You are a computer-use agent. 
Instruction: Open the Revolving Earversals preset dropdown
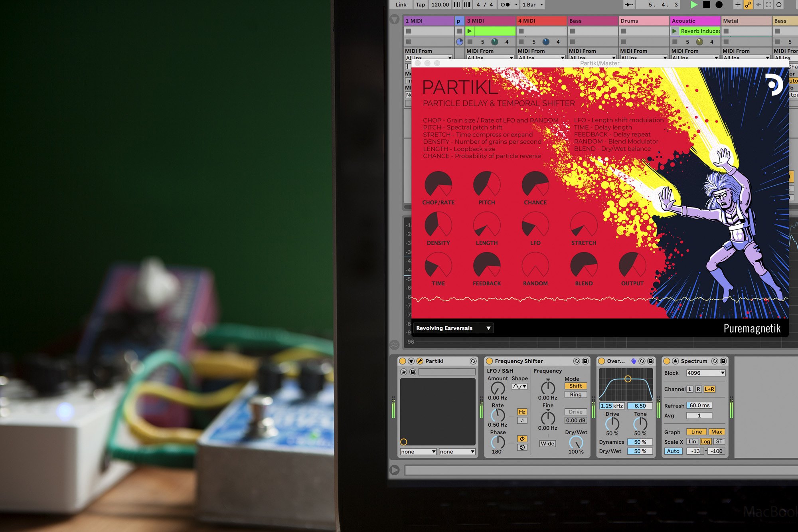click(453, 328)
